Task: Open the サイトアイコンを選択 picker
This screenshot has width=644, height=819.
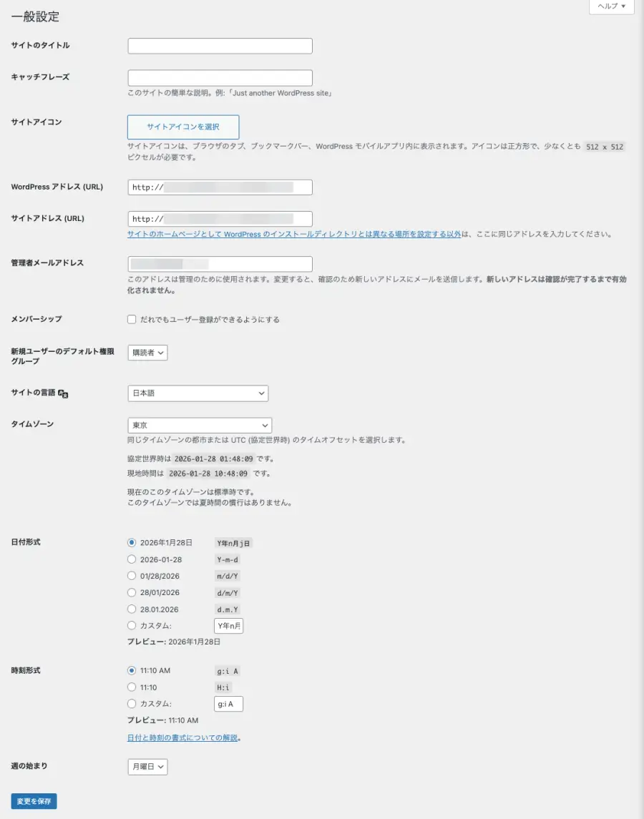Action: 183,127
